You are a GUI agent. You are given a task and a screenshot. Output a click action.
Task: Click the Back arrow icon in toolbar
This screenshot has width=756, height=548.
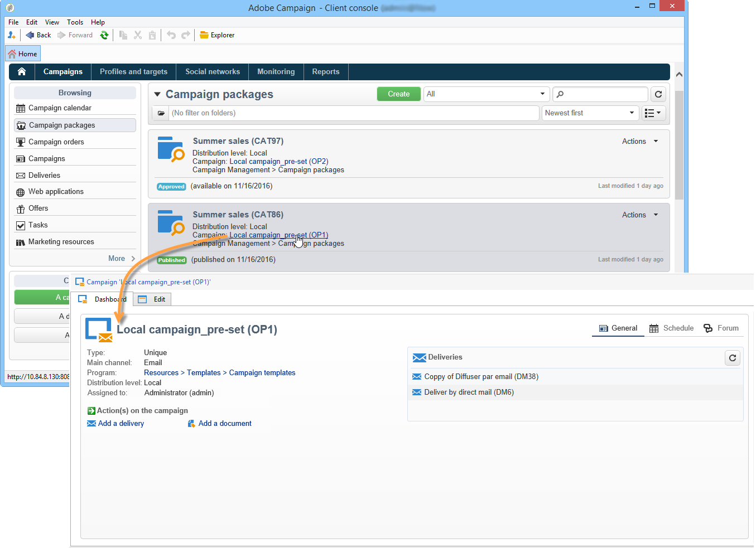coord(30,35)
